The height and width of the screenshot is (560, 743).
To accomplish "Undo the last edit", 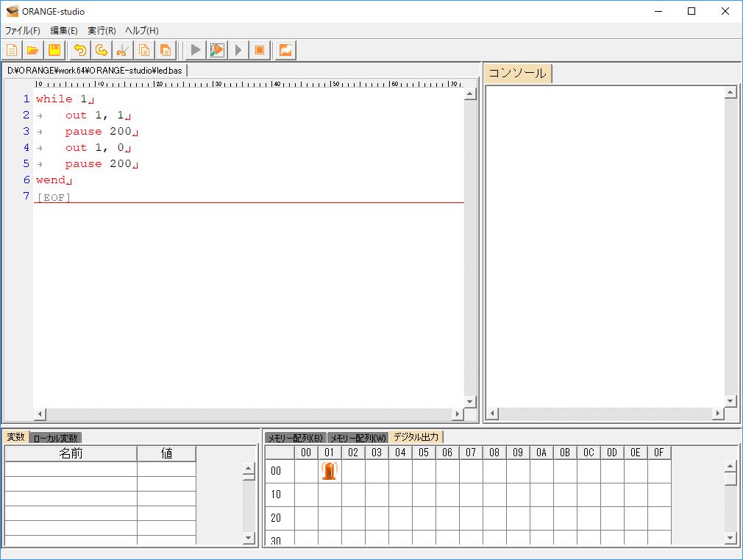I will click(80, 50).
